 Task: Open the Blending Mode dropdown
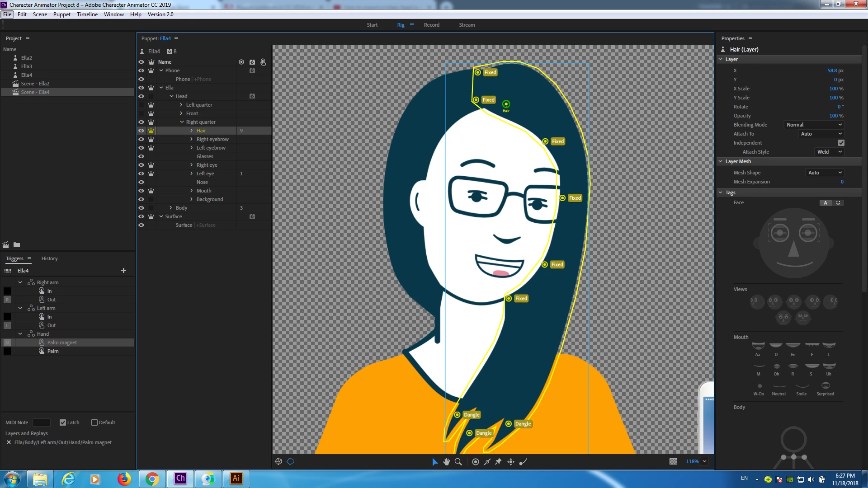coord(814,125)
